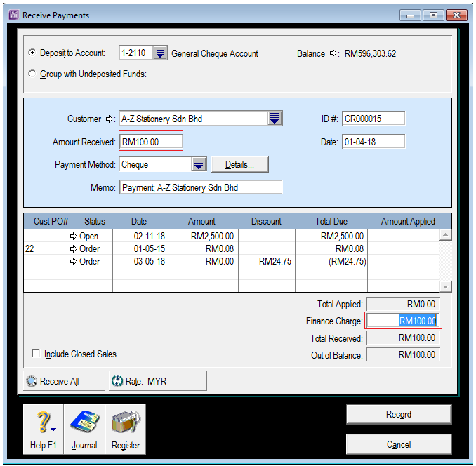Viewport: 476px width, 466px height.
Task: Click the Amount Applied column header
Action: (x=408, y=222)
